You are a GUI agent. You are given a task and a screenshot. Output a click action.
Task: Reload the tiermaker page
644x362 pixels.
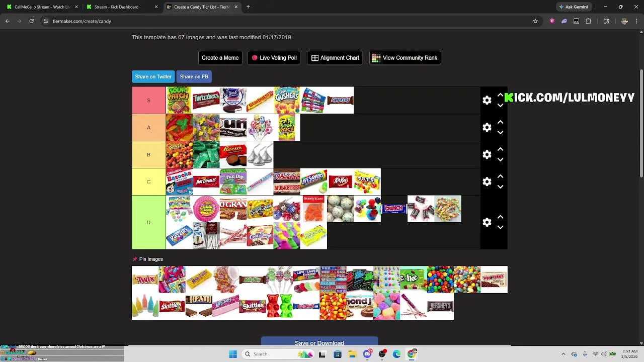click(x=32, y=21)
